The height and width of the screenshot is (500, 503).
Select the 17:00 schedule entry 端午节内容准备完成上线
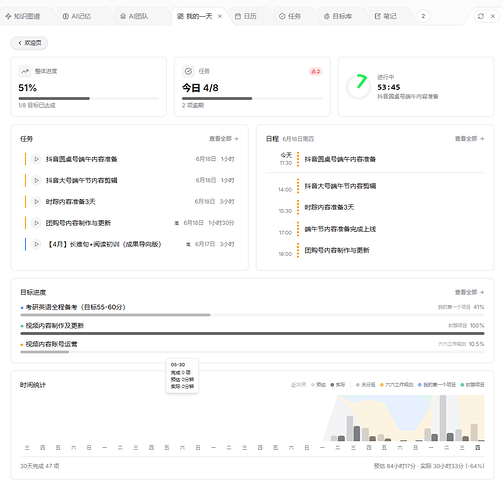[x=340, y=229]
